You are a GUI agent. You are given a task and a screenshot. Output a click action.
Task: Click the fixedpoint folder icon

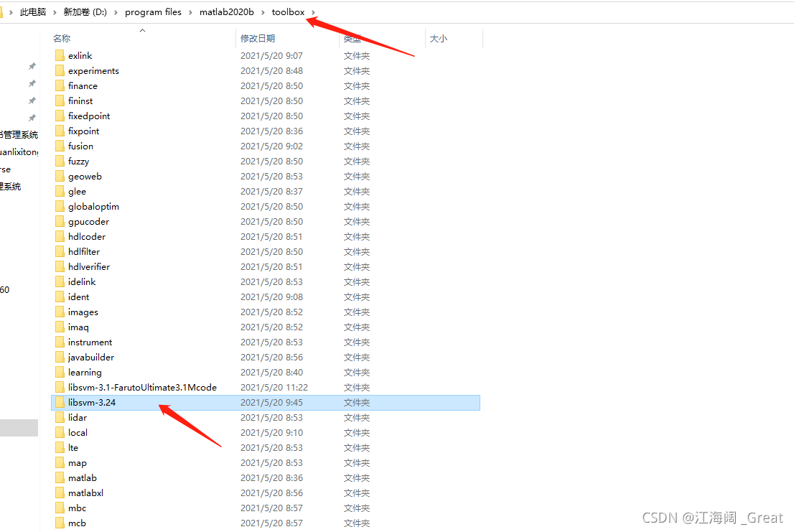(60, 116)
